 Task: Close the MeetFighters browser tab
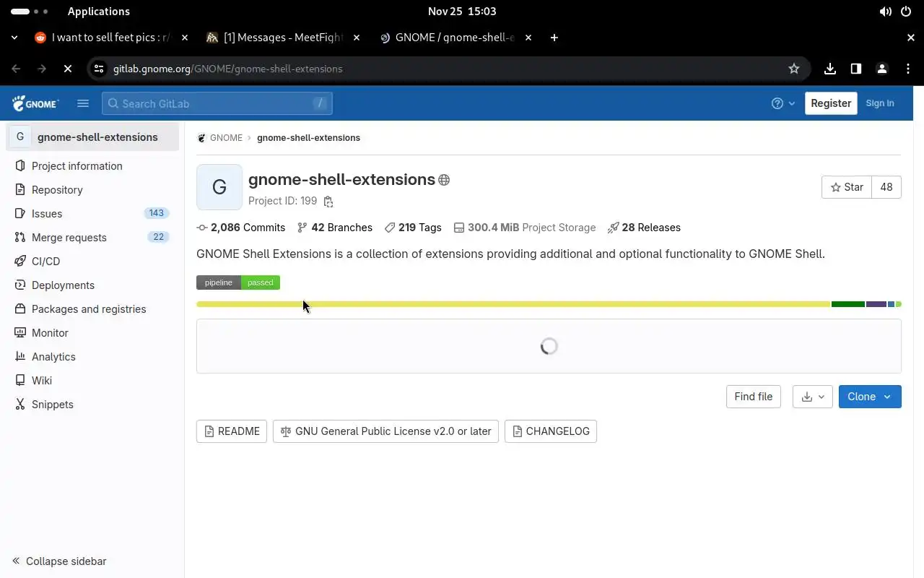click(357, 38)
